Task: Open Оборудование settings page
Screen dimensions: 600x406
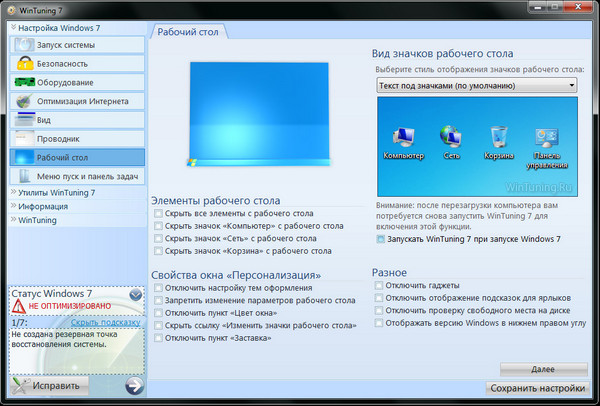Action: click(77, 82)
